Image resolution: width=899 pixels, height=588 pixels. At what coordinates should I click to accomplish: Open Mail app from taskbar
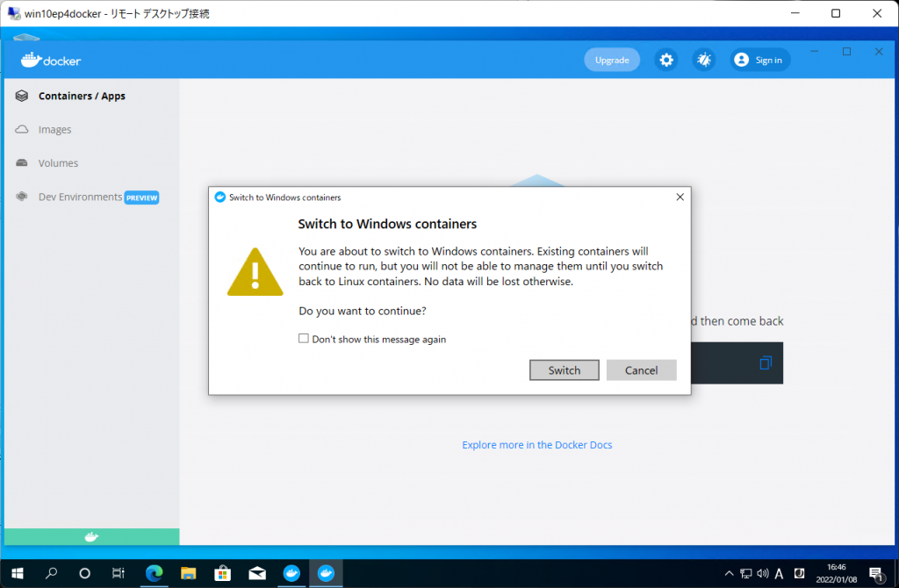257,573
